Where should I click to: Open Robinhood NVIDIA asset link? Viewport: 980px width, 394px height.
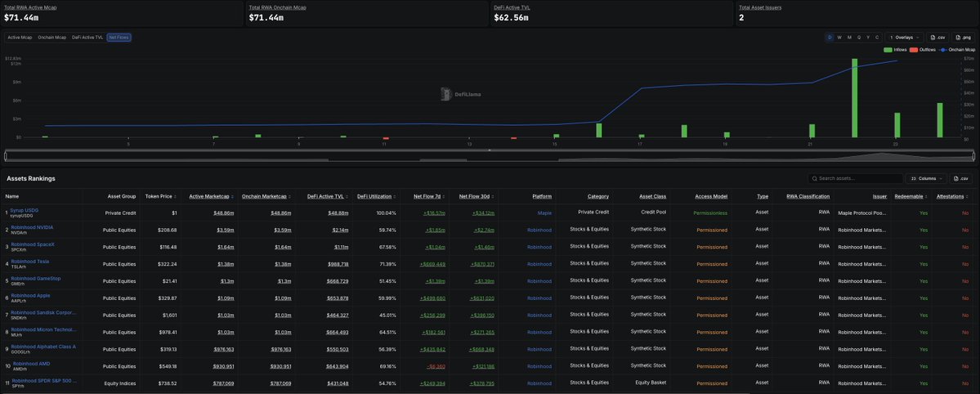(x=32, y=227)
